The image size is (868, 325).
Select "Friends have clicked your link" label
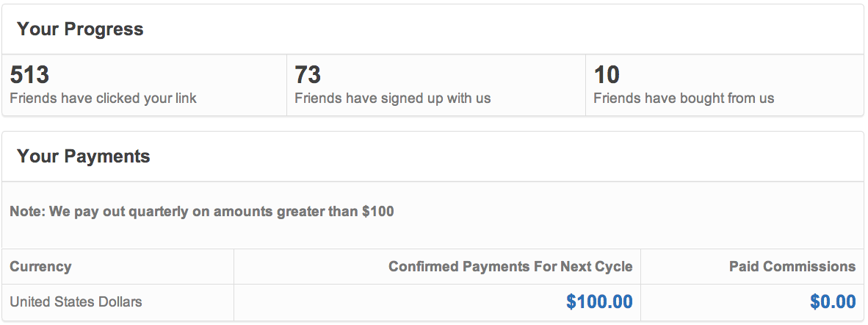104,99
